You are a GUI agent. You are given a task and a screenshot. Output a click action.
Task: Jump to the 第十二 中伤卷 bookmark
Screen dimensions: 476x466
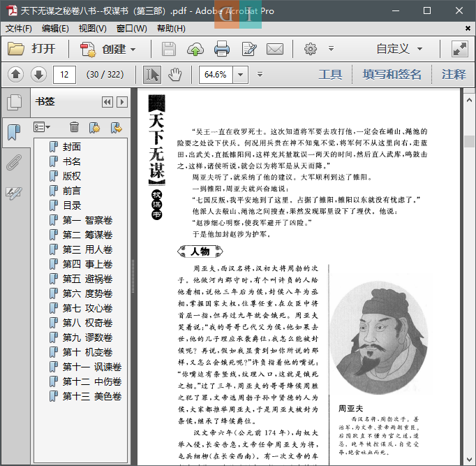[92, 381]
